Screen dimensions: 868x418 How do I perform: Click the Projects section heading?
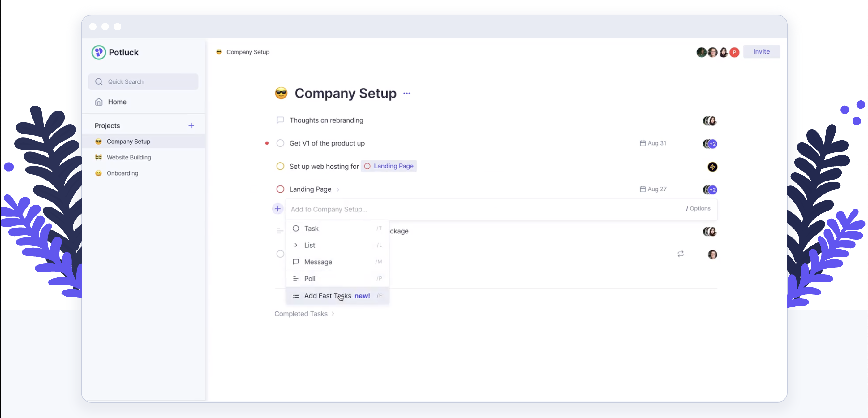pyautogui.click(x=107, y=125)
